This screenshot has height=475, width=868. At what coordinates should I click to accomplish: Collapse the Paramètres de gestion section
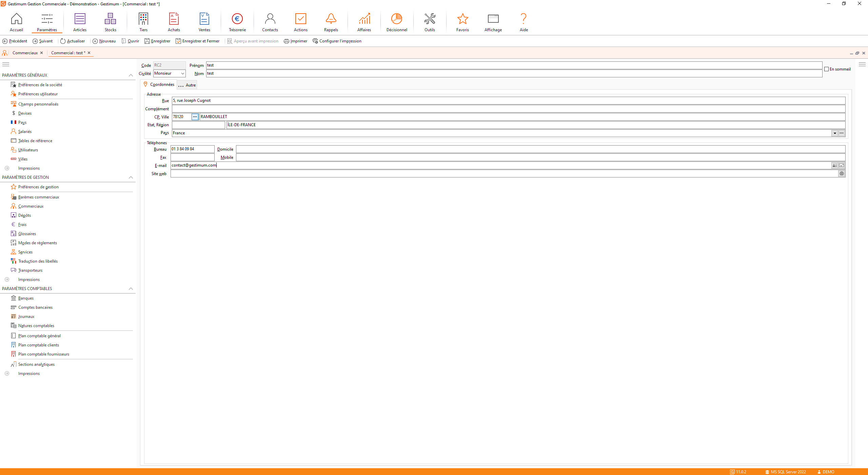(131, 177)
